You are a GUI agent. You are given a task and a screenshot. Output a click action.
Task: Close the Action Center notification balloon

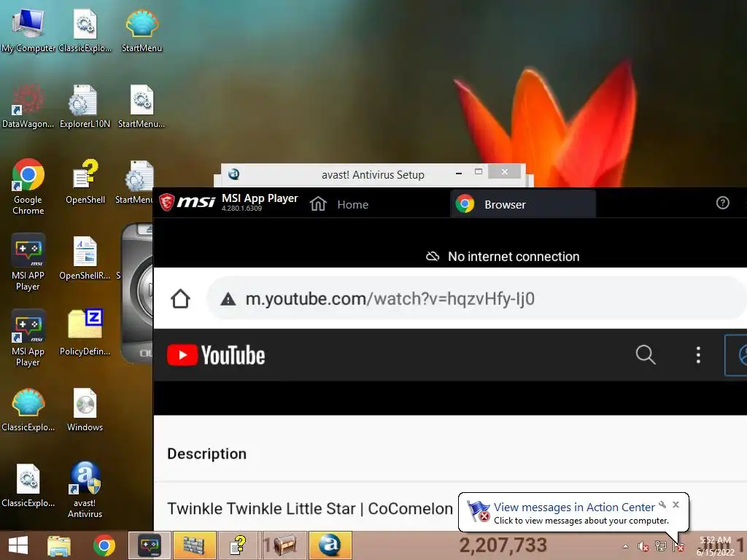676,505
